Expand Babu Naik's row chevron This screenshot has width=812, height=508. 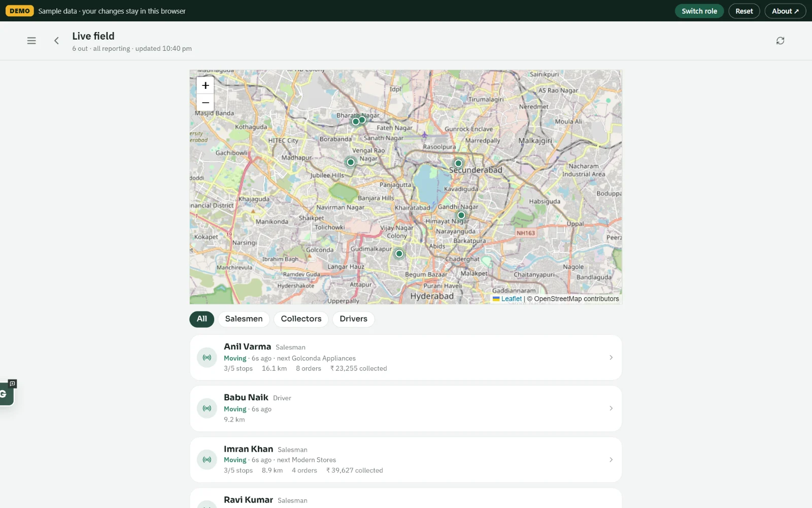pyautogui.click(x=611, y=408)
